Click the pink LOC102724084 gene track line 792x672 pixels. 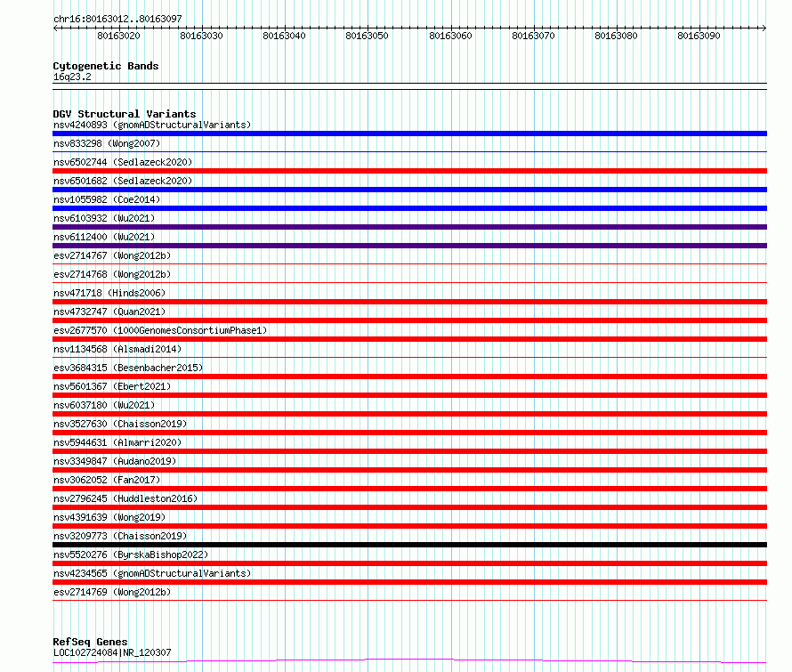(409, 660)
